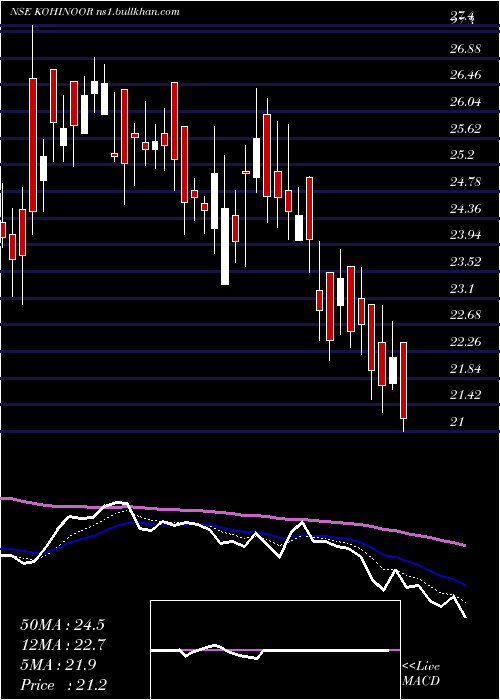The width and height of the screenshot is (500, 700).
Task: Click the 26.04 price axis label
Action: [465, 102]
